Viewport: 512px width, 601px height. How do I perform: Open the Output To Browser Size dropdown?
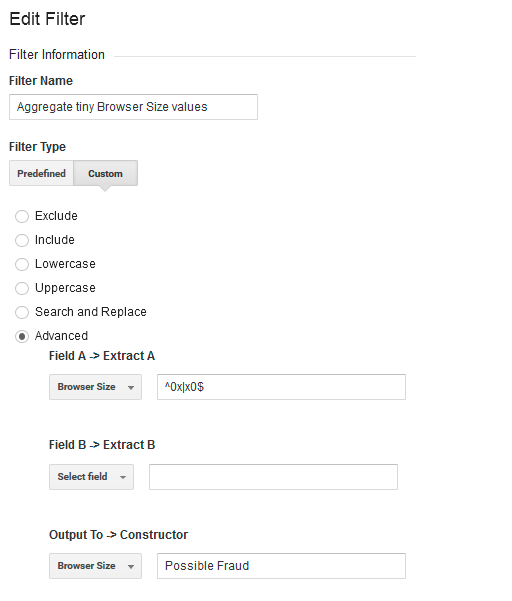click(x=95, y=566)
